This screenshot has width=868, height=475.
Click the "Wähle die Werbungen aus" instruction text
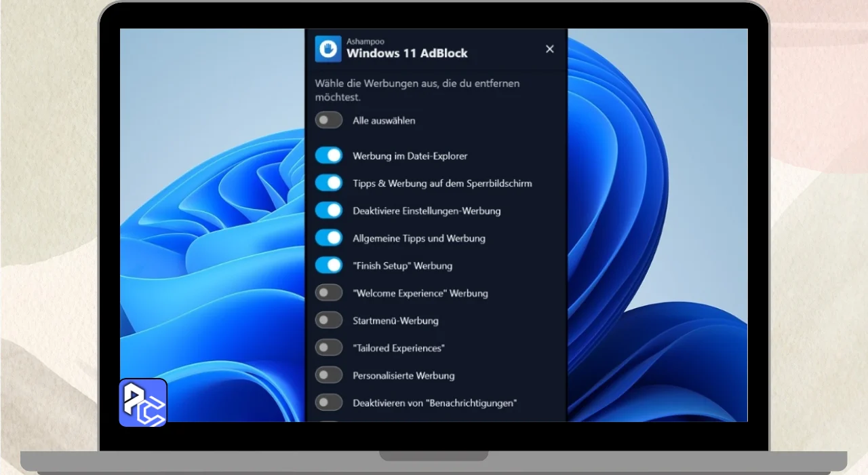(417, 90)
